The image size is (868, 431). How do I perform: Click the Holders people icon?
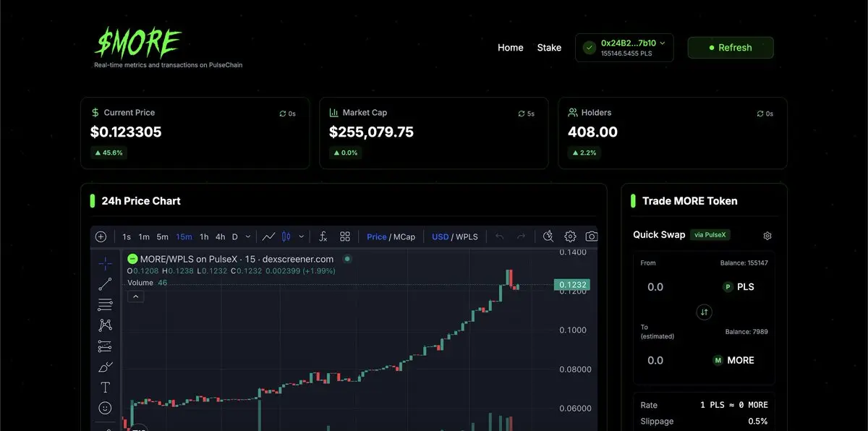click(x=573, y=113)
